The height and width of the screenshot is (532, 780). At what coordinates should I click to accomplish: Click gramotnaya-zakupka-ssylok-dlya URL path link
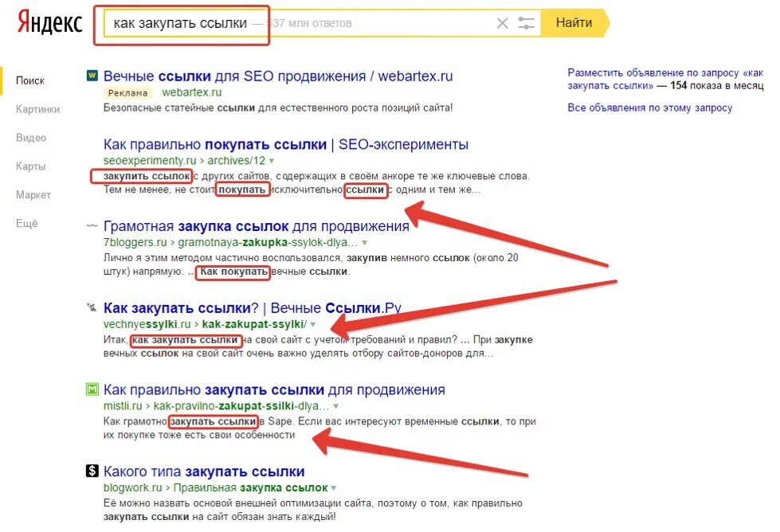pyautogui.click(x=268, y=243)
